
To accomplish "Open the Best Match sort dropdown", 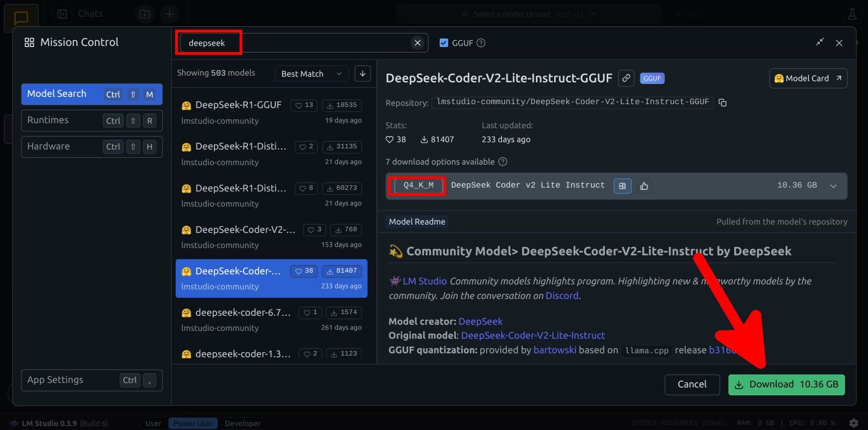I will click(312, 74).
